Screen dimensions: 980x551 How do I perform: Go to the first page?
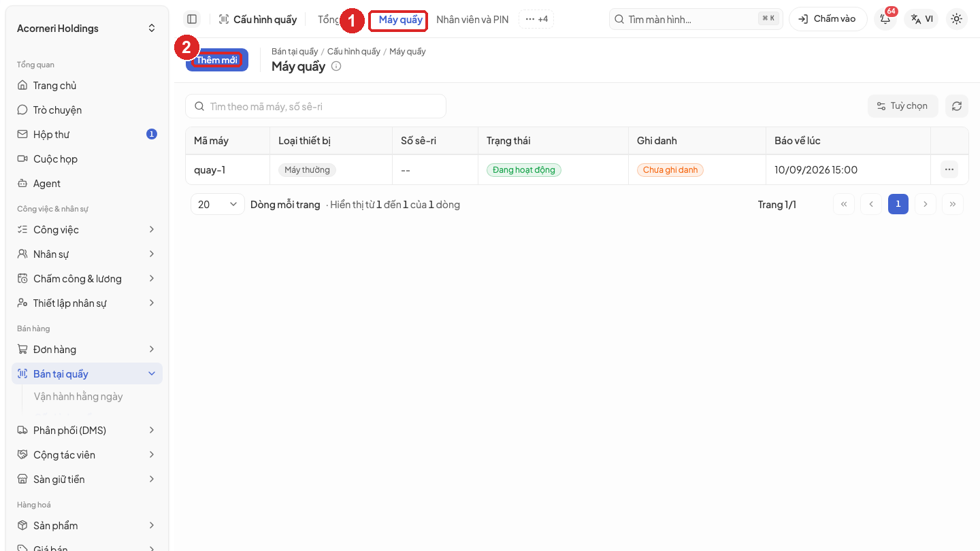pyautogui.click(x=844, y=204)
